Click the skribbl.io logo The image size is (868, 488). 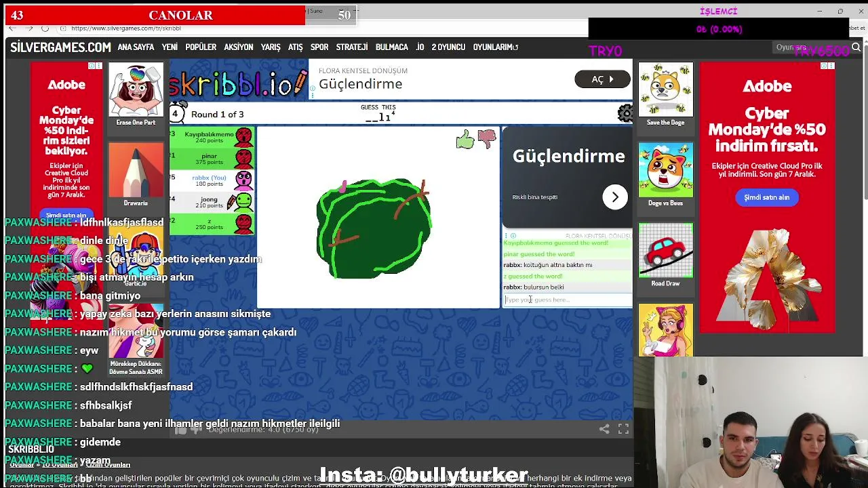click(239, 82)
